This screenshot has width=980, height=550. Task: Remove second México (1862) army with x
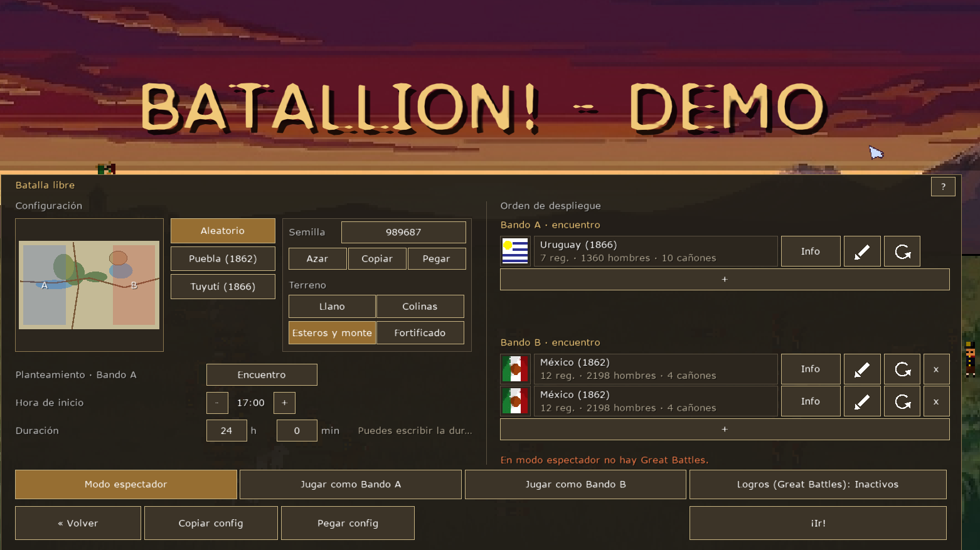[936, 401]
